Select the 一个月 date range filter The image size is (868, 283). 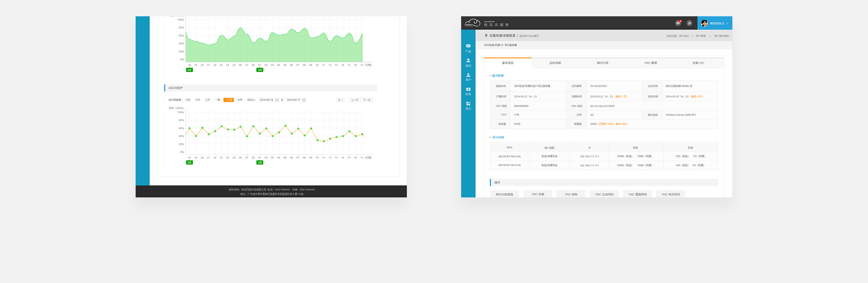click(x=229, y=100)
